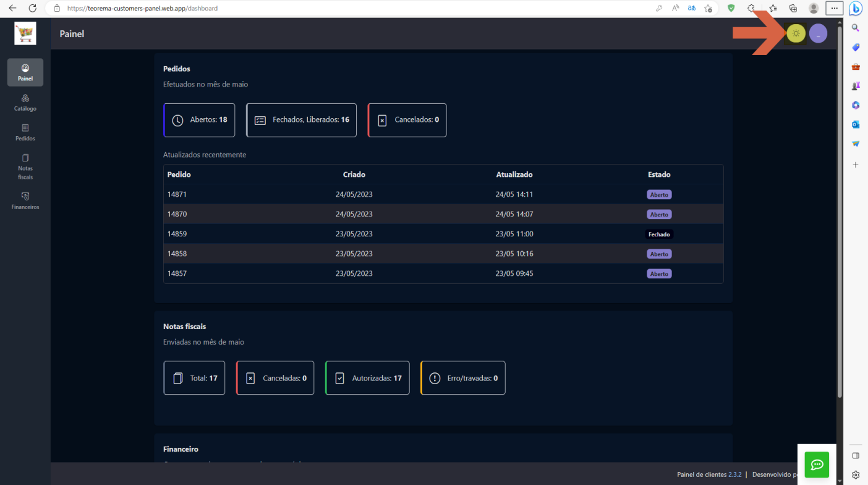868x485 pixels.
Task: Click Aberto badge of order 14871
Action: click(659, 195)
